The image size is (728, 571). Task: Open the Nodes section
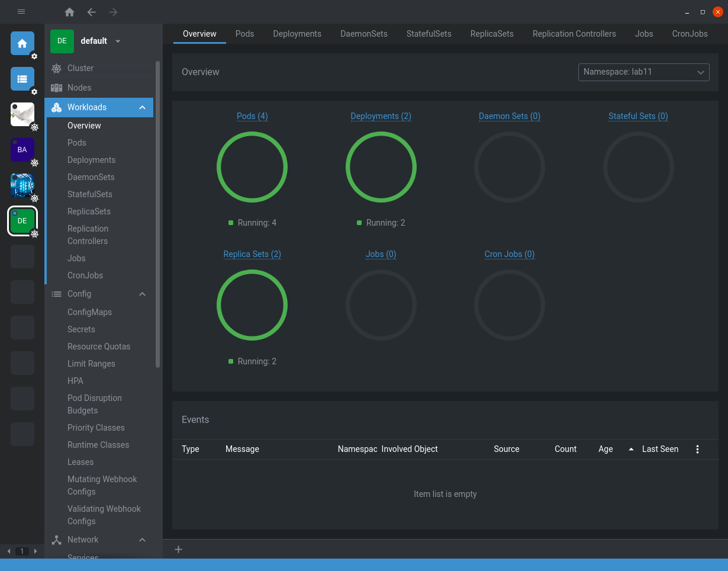pyautogui.click(x=79, y=88)
